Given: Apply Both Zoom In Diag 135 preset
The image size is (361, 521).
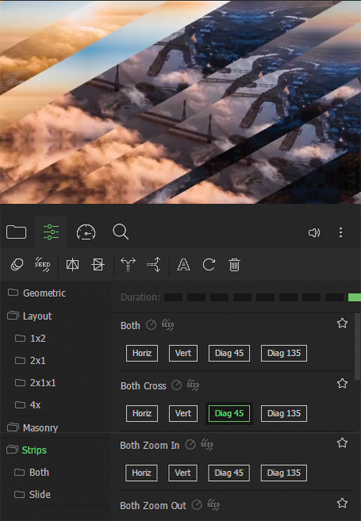Looking at the screenshot, I should point(284,473).
